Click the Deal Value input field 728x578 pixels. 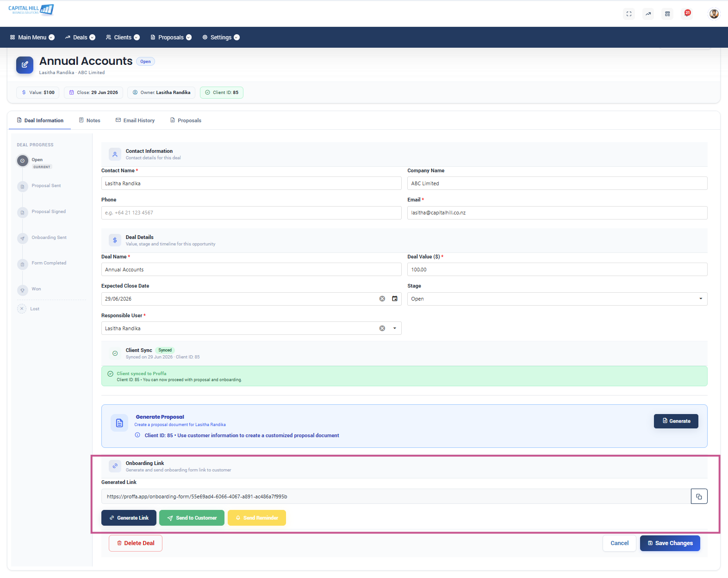[557, 270]
